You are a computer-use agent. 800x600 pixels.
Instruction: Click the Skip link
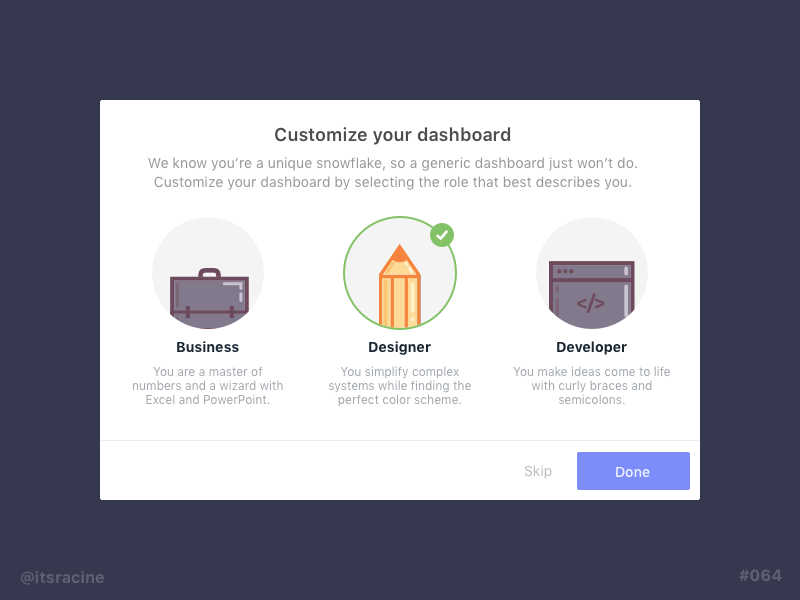click(x=538, y=471)
